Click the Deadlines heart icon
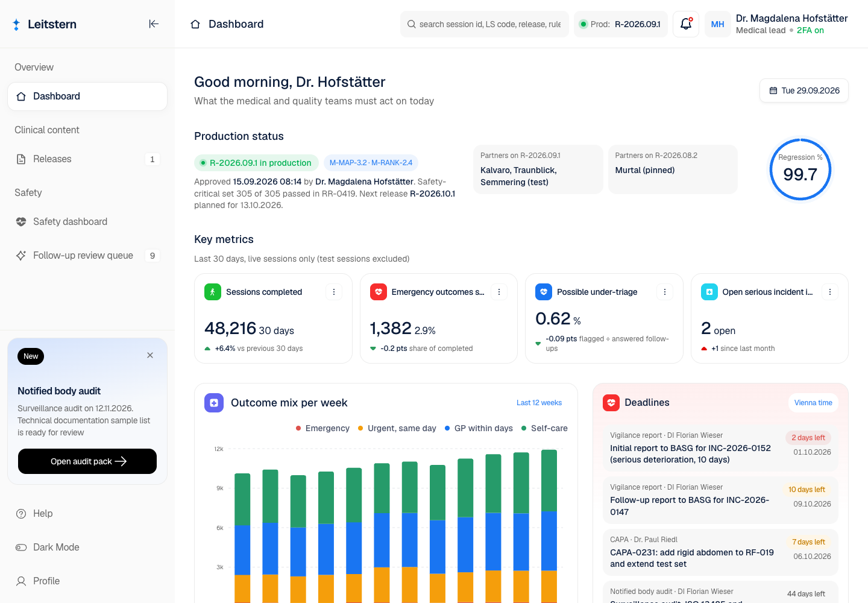The image size is (868, 603). (611, 403)
